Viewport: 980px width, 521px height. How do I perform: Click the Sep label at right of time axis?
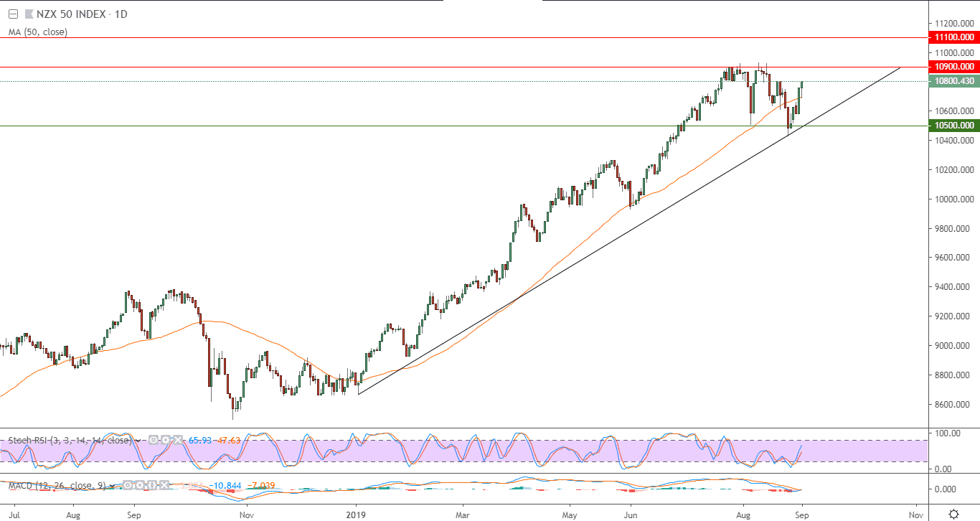click(802, 515)
